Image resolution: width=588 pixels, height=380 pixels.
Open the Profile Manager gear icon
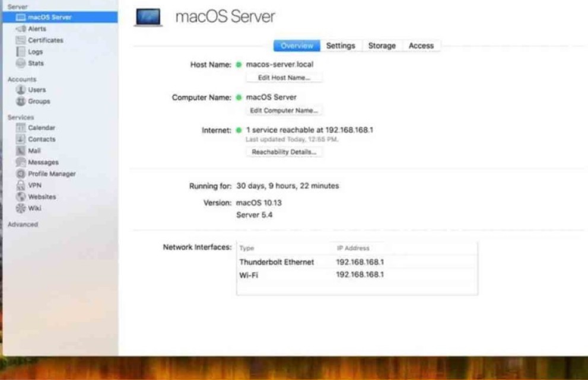(x=21, y=174)
